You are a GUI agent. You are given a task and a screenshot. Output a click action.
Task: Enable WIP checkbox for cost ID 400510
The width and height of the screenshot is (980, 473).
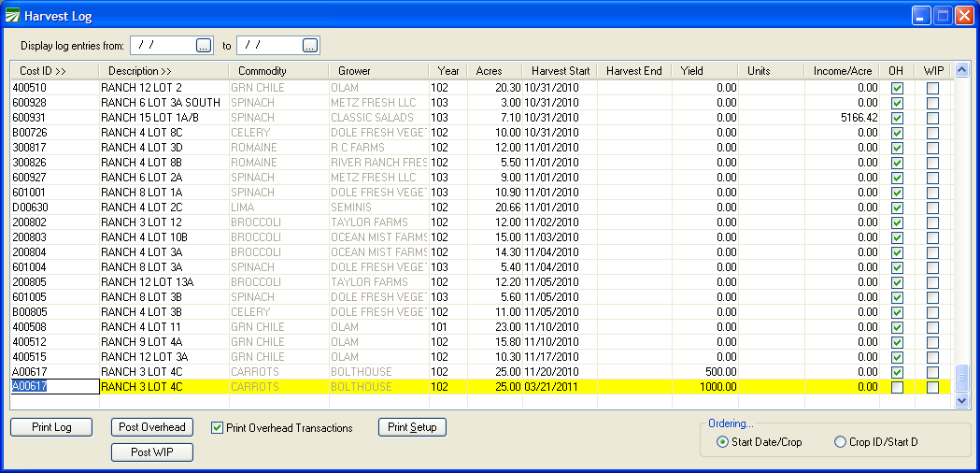(x=932, y=88)
